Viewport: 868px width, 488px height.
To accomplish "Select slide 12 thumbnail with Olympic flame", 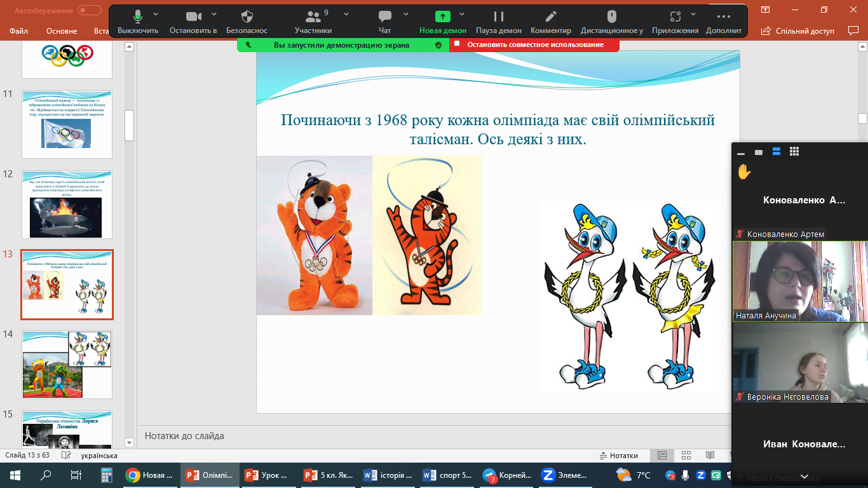I will pyautogui.click(x=67, y=204).
